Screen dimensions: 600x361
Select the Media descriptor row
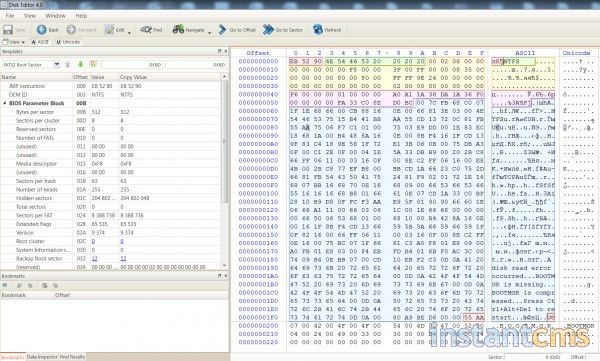(111, 163)
